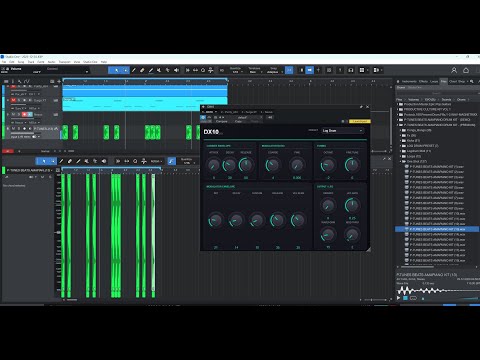Select the Range tool beside the Arrow tool
This screenshot has width=480, height=360.
(126, 70)
